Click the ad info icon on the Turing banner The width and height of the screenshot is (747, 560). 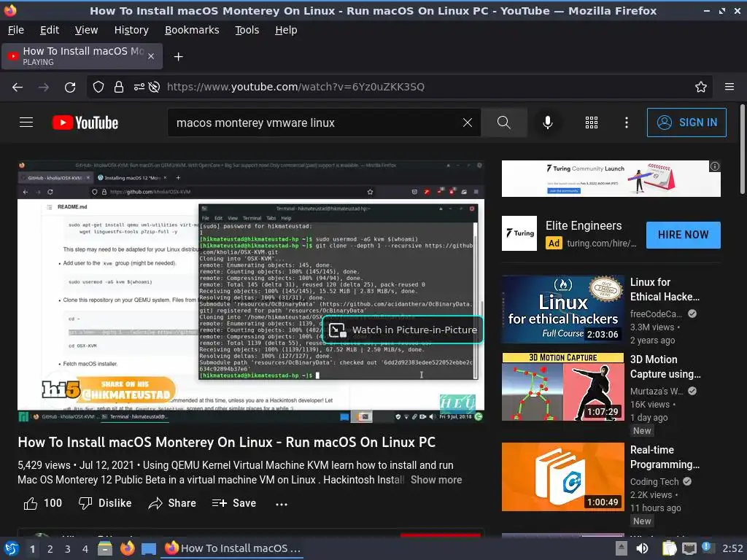point(715,166)
